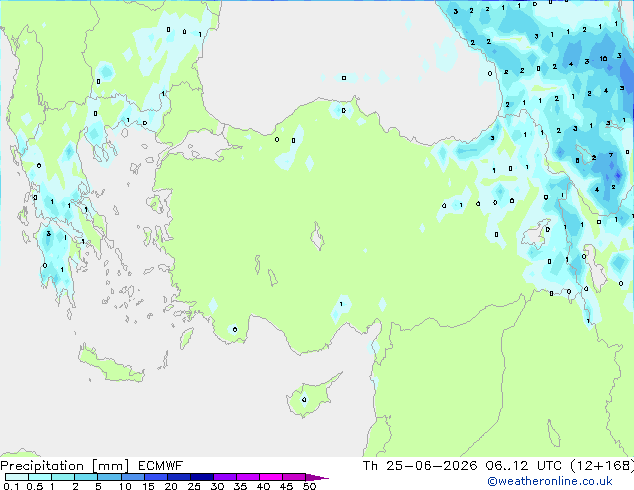Screen dimensions: 634x490
Task: Click the 0.1–0.5 mm palest legend swatch
Action: coord(17,477)
